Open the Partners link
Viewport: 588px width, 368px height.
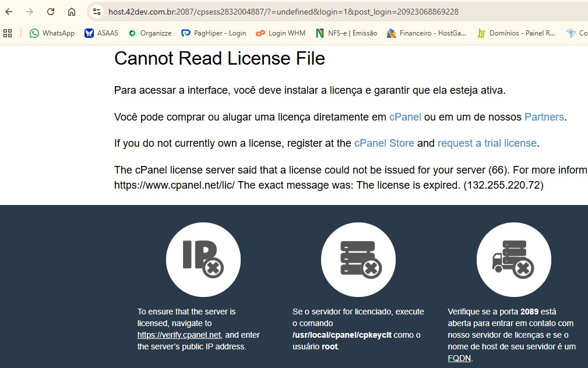click(544, 117)
